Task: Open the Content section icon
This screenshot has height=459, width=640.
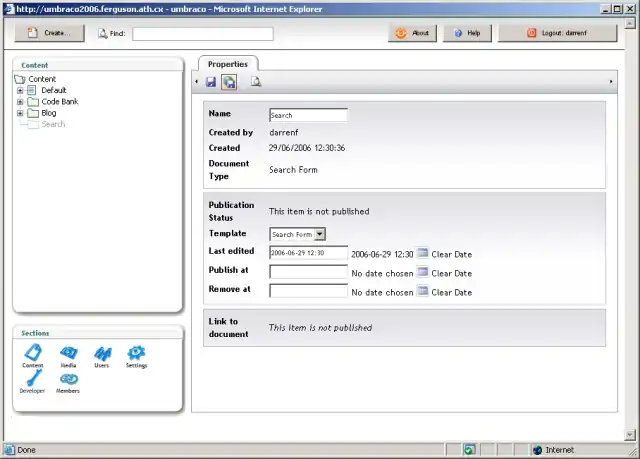Action: click(x=33, y=353)
